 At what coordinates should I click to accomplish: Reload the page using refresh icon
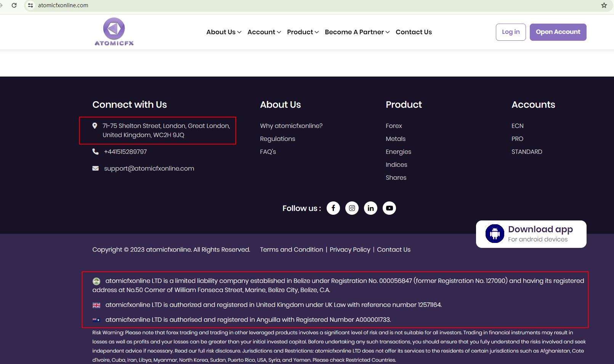(x=14, y=5)
